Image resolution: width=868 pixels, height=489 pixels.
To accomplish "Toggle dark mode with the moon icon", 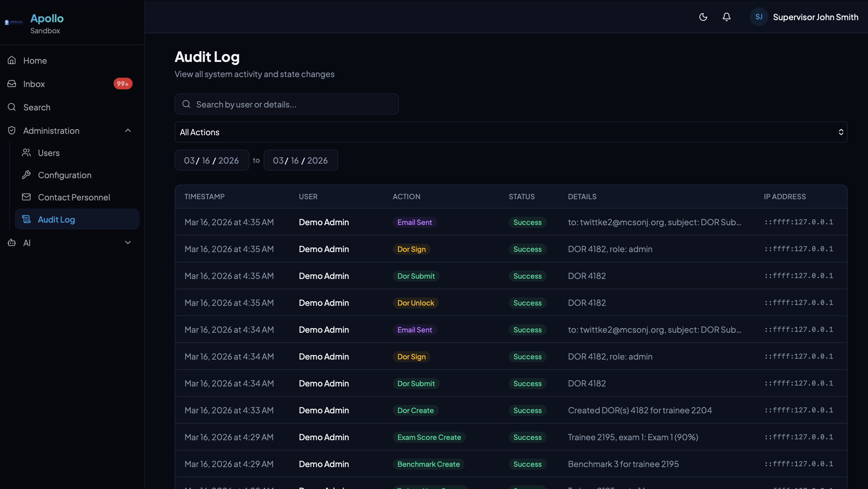I will [x=703, y=17].
